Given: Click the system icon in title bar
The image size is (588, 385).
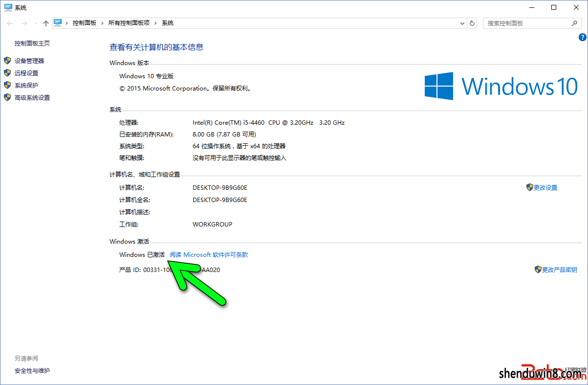Looking at the screenshot, I should tap(7, 7).
